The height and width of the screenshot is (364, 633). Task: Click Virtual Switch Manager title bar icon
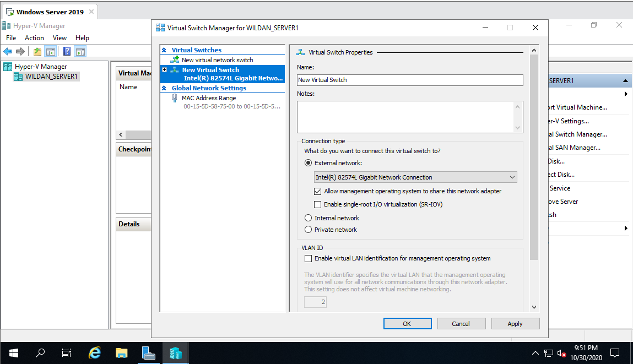[160, 28]
